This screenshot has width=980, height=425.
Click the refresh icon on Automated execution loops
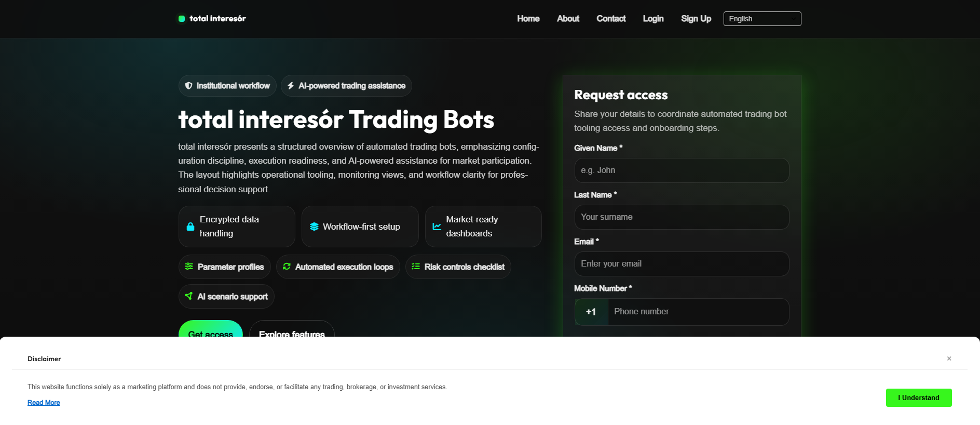[x=287, y=267]
